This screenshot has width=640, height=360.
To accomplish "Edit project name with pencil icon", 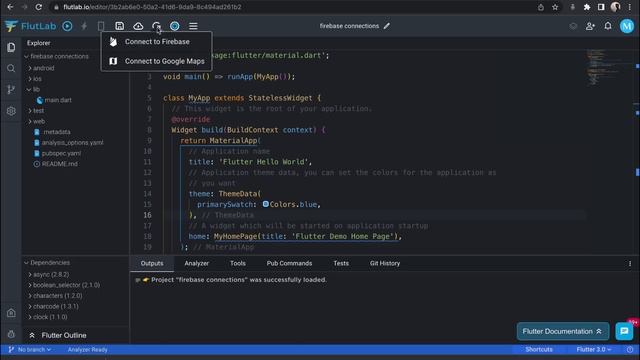I will pyautogui.click(x=387, y=26).
